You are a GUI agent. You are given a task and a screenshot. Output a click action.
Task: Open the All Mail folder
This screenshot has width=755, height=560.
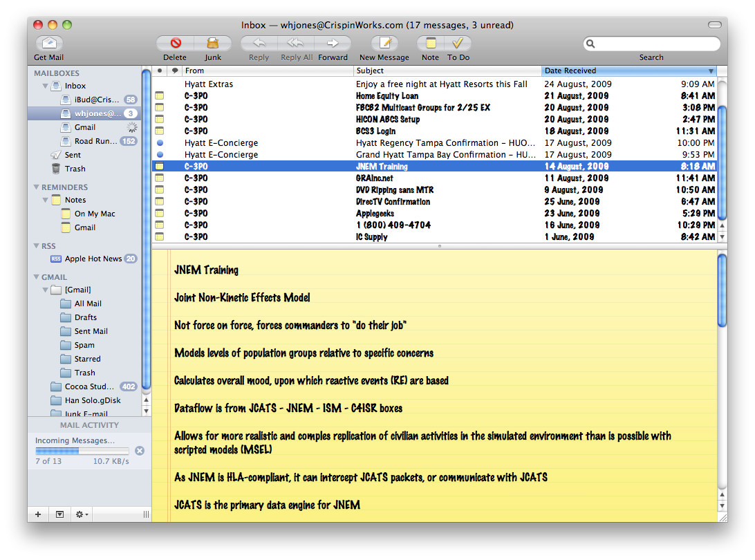pos(85,304)
